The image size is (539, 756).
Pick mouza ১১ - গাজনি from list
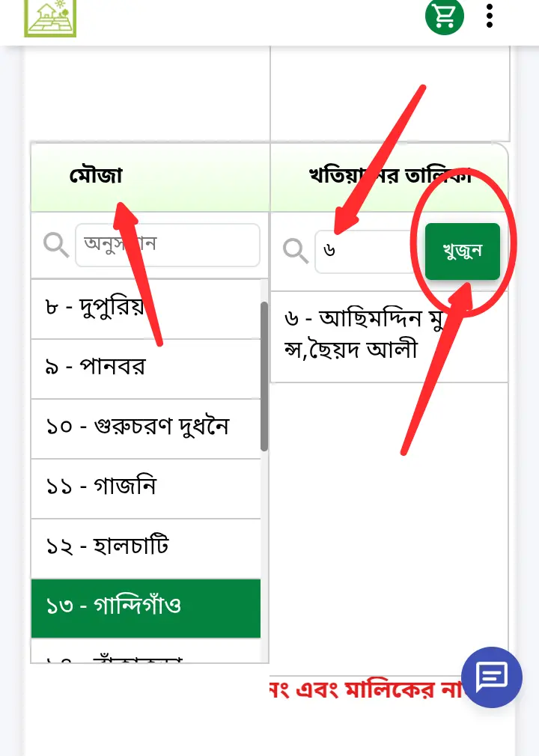click(x=146, y=488)
